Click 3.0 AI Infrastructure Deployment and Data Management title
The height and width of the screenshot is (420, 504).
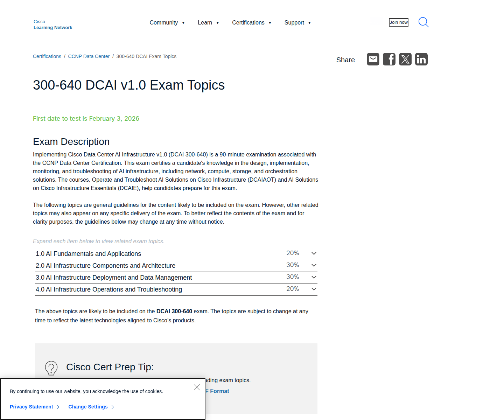(114, 278)
